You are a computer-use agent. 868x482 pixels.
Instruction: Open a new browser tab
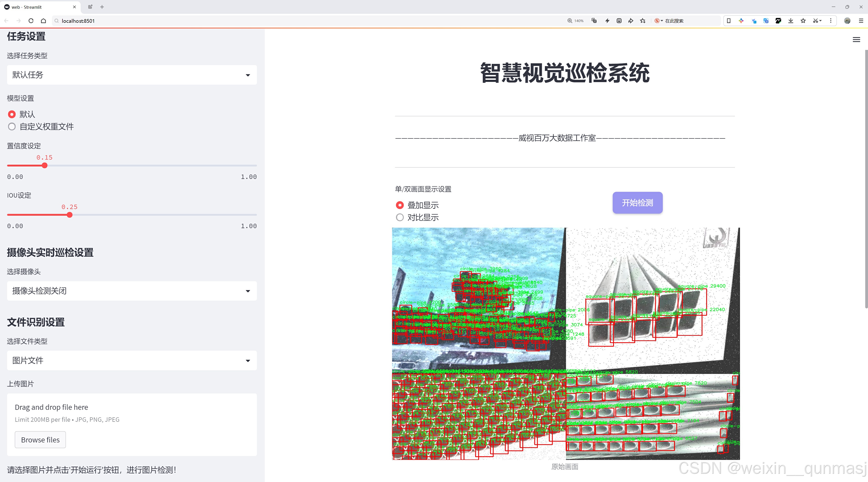point(102,7)
